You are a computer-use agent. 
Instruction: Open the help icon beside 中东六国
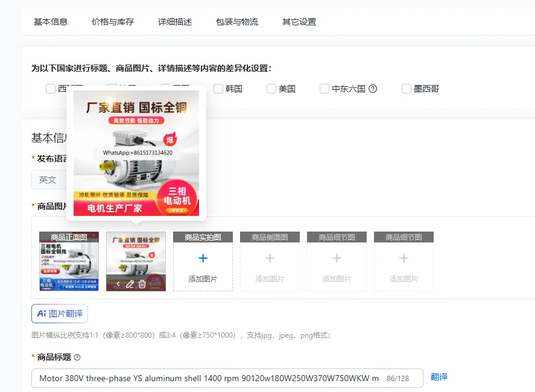pyautogui.click(x=373, y=89)
